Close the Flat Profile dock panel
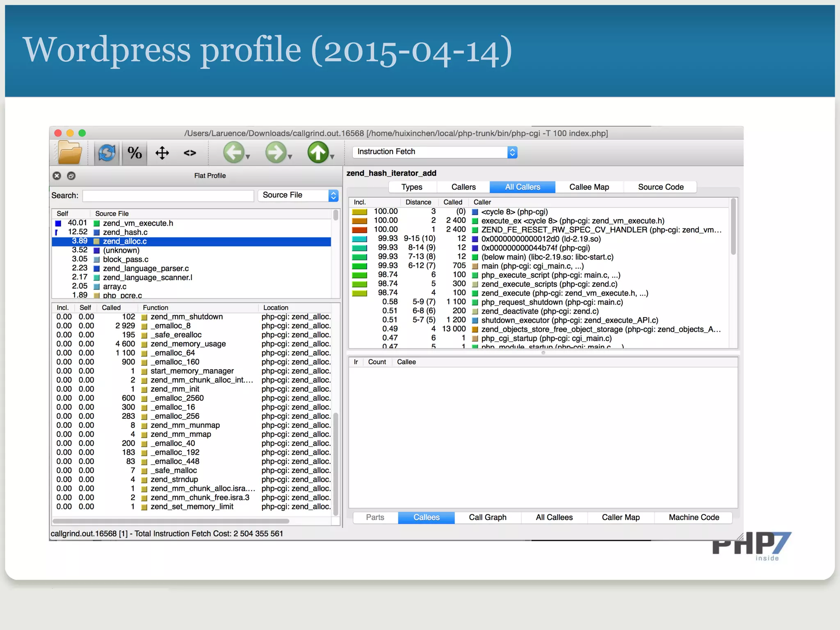This screenshot has height=630, width=840. 57,176
